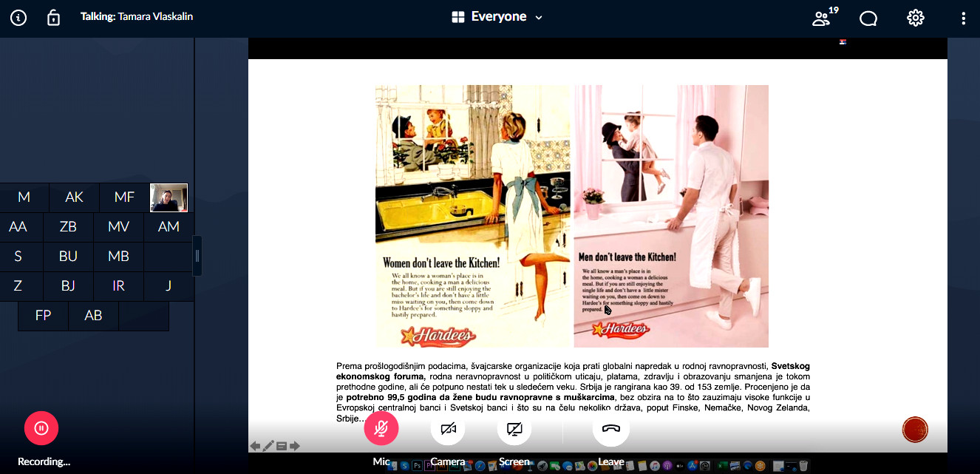Click the red round badge icon
The height and width of the screenshot is (474, 980).
click(915, 429)
